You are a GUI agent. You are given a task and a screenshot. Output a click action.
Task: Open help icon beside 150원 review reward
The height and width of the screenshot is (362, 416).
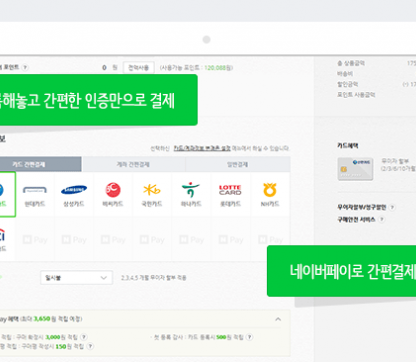pos(90,346)
